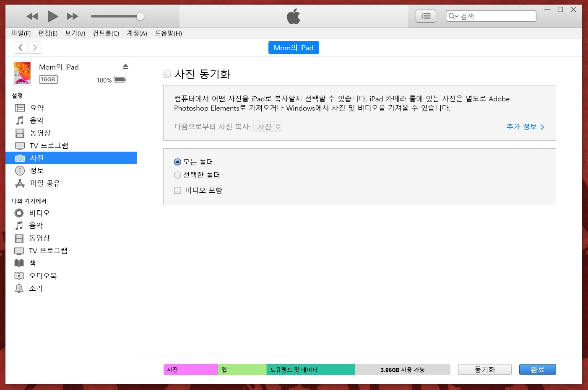Toggle the 비디오 포함 checkbox
The width and height of the screenshot is (588, 390).
click(177, 190)
